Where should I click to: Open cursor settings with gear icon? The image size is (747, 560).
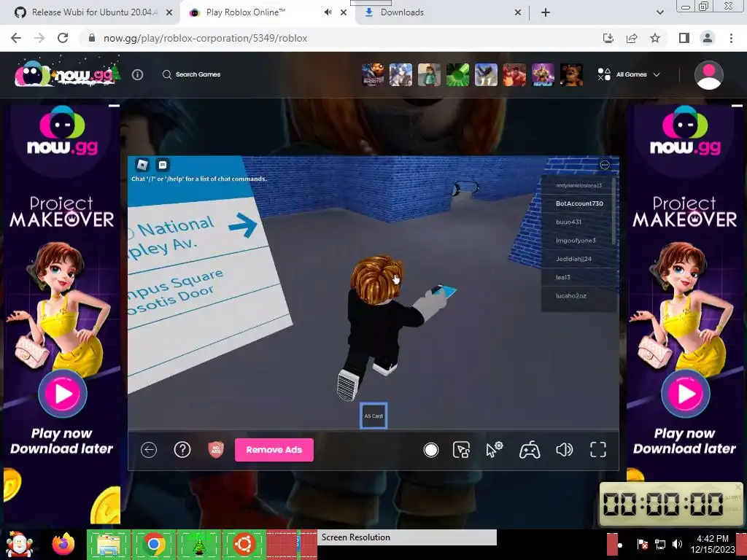(x=494, y=449)
